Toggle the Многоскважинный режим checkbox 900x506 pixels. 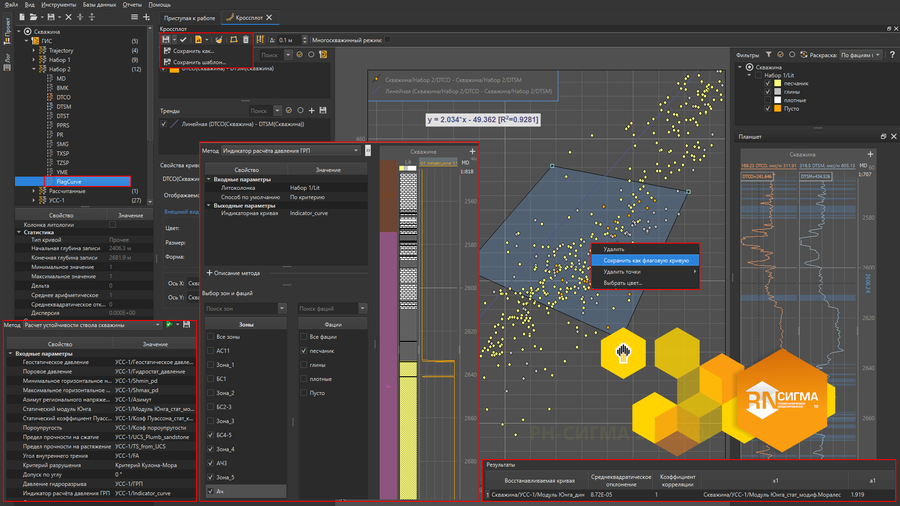(x=387, y=40)
